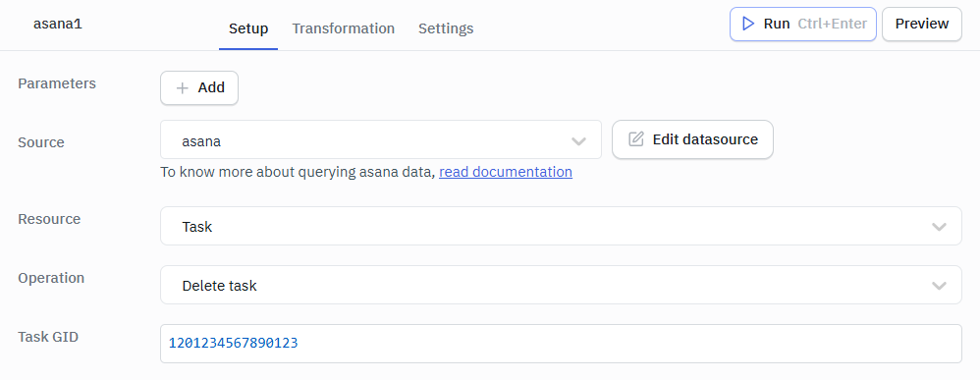Click the Resource label

(x=49, y=219)
